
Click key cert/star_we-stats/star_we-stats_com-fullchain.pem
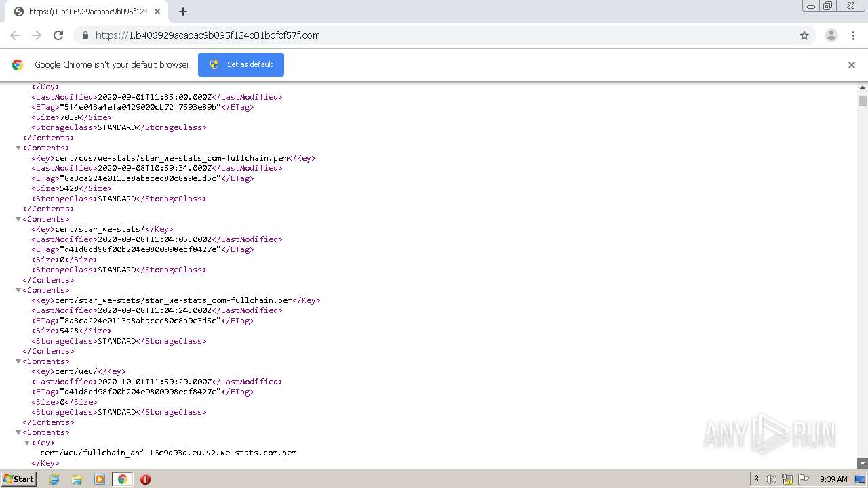tap(174, 300)
